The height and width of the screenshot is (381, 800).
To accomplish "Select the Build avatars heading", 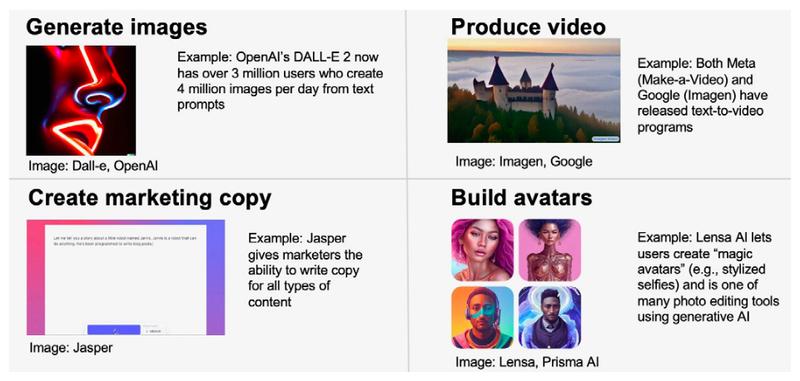I will [x=521, y=198].
